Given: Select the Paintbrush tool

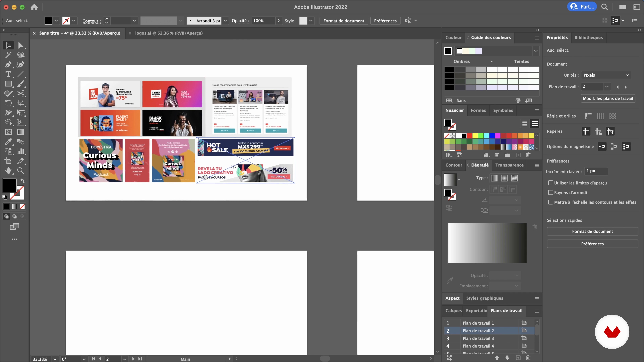Looking at the screenshot, I should (x=20, y=84).
